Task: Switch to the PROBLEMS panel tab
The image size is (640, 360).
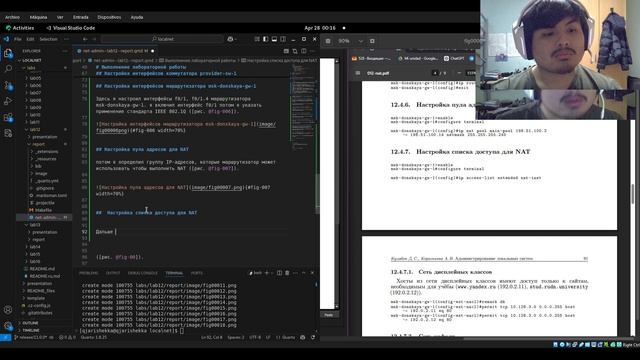Action: [x=89, y=273]
